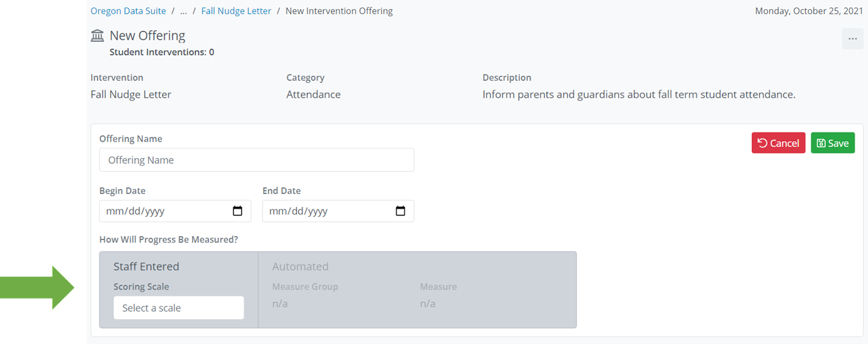Open the Fall Nudge Letter breadcrumb link

236,11
